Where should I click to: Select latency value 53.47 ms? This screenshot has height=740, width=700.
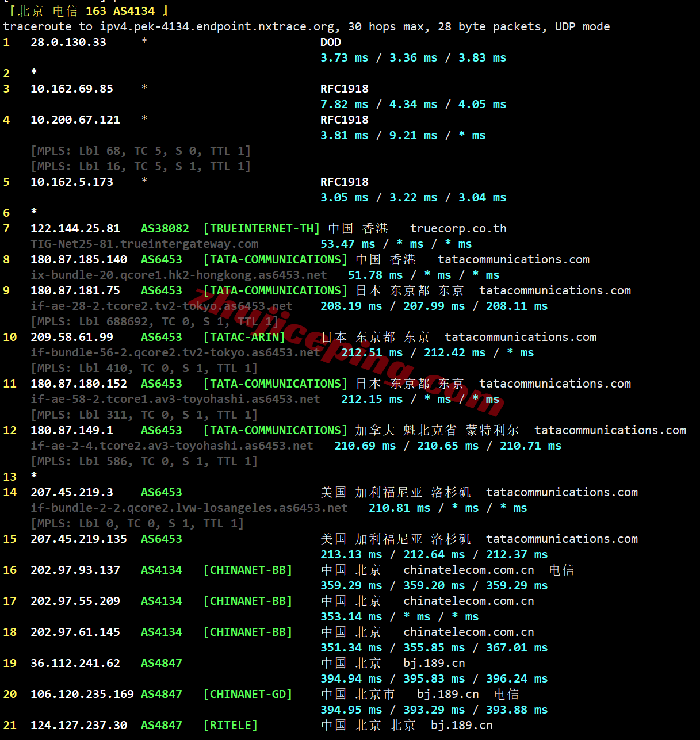pyautogui.click(x=348, y=244)
